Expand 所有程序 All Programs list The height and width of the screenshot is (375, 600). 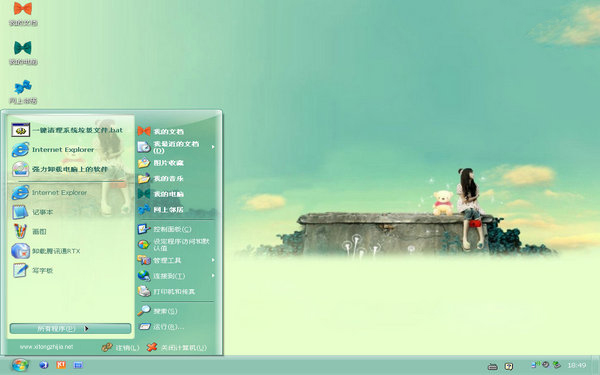(x=70, y=328)
